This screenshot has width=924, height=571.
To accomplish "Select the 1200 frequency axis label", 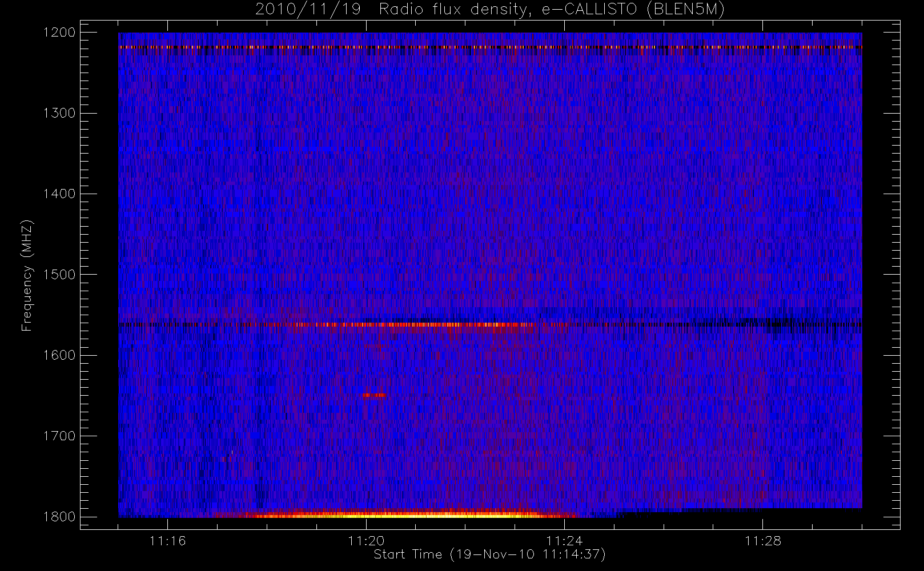I will [x=59, y=33].
